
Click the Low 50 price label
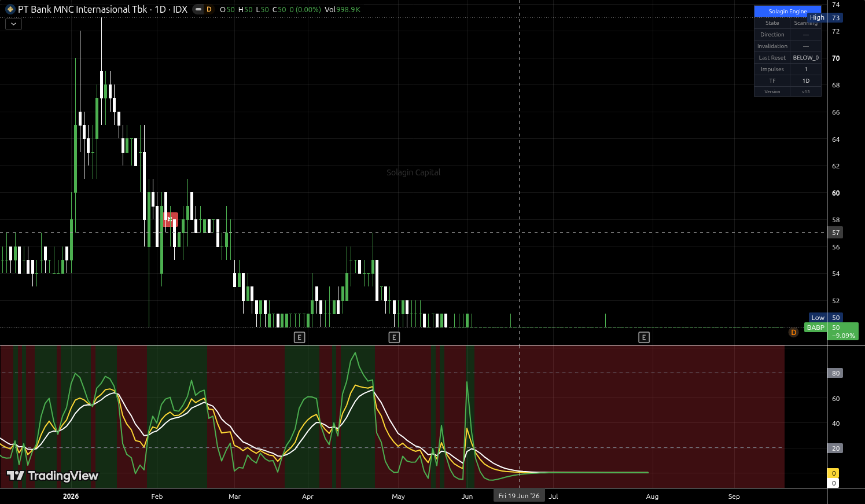point(826,318)
